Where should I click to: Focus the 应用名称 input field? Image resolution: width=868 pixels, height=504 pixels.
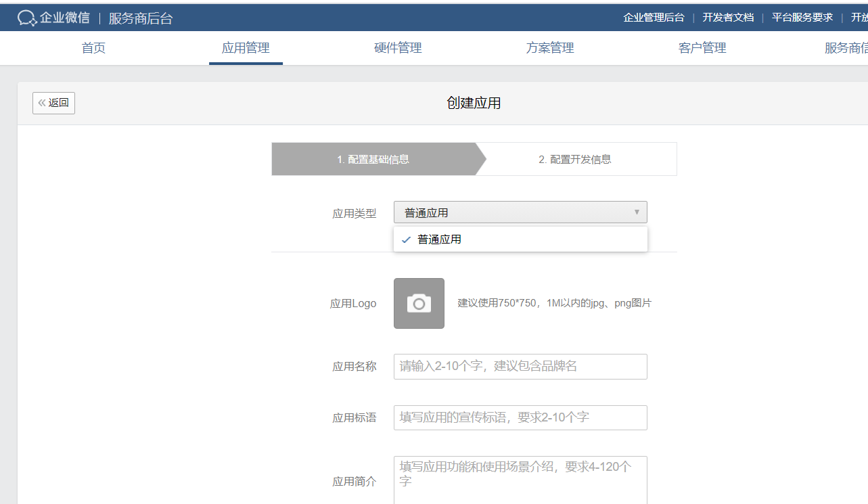(520, 366)
